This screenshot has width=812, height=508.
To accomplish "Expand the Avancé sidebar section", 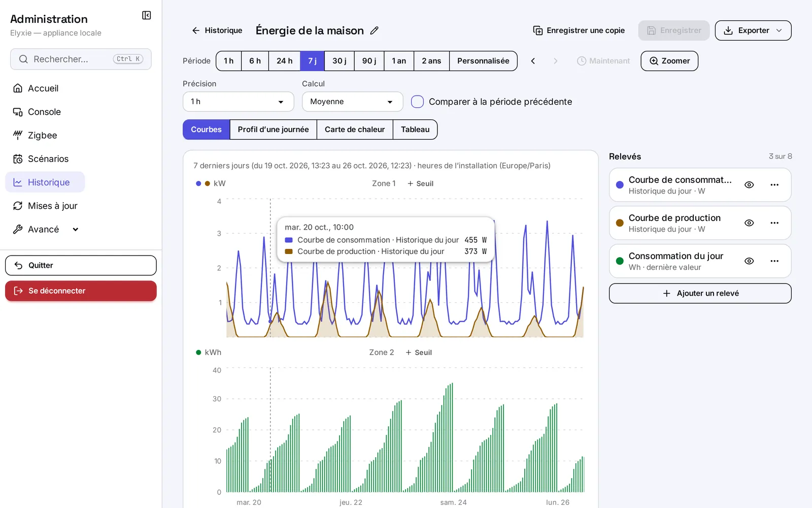I will tap(46, 229).
